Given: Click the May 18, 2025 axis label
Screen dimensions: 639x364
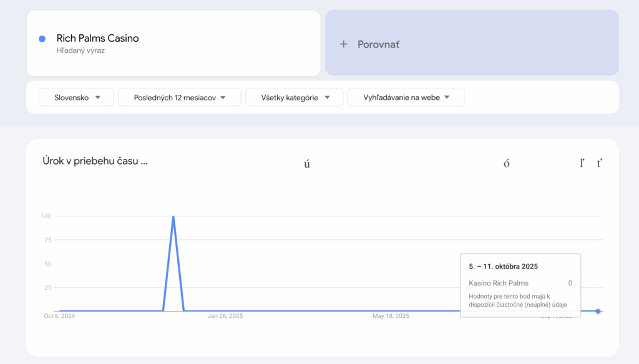Looking at the screenshot, I should click(x=391, y=317).
